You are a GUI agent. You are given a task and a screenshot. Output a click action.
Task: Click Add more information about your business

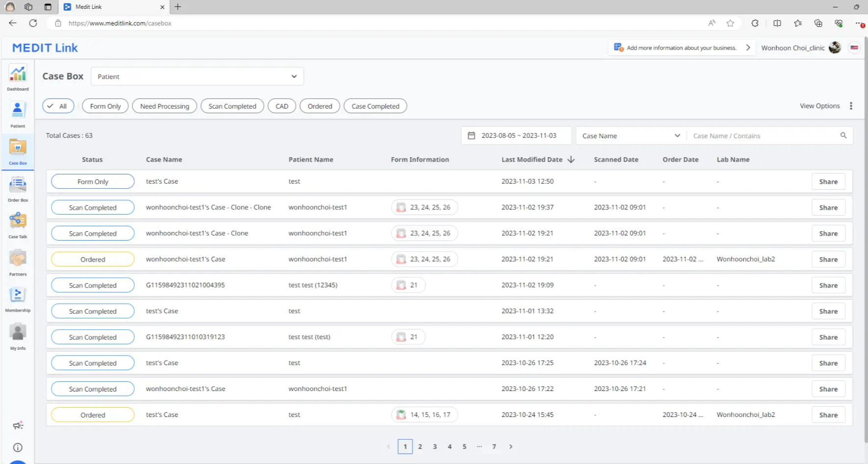[681, 48]
